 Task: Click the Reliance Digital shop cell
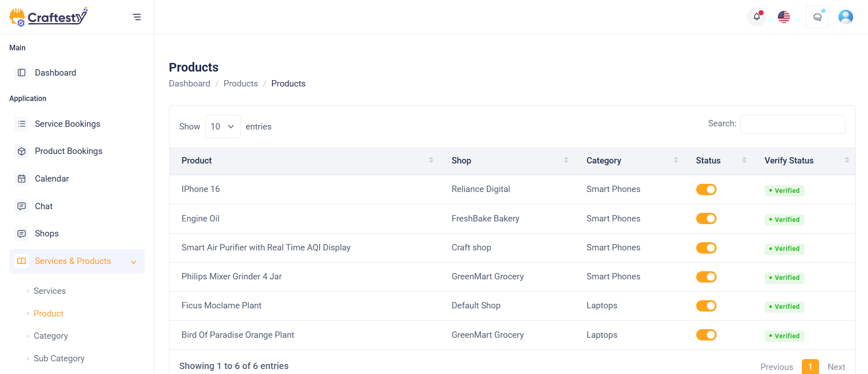click(x=480, y=189)
